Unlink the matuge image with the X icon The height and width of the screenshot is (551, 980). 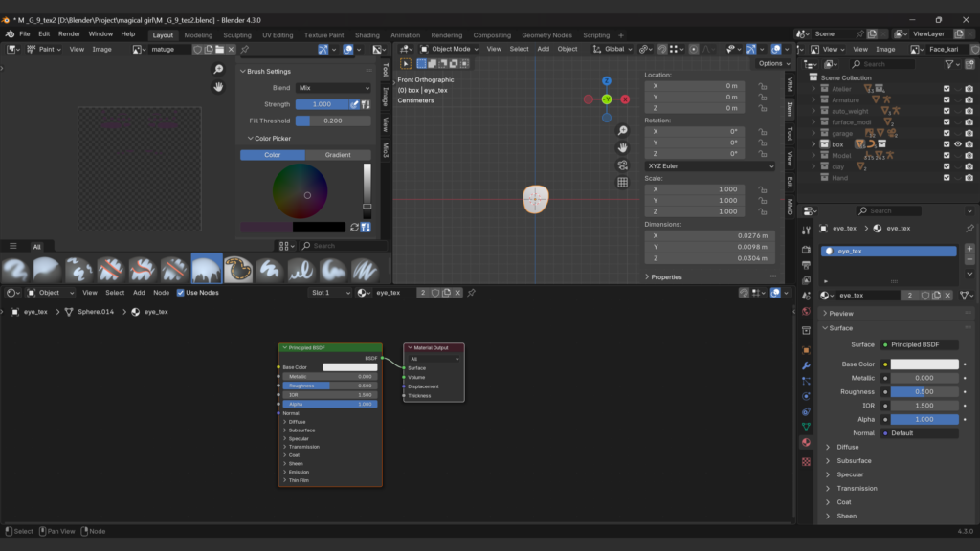point(232,49)
